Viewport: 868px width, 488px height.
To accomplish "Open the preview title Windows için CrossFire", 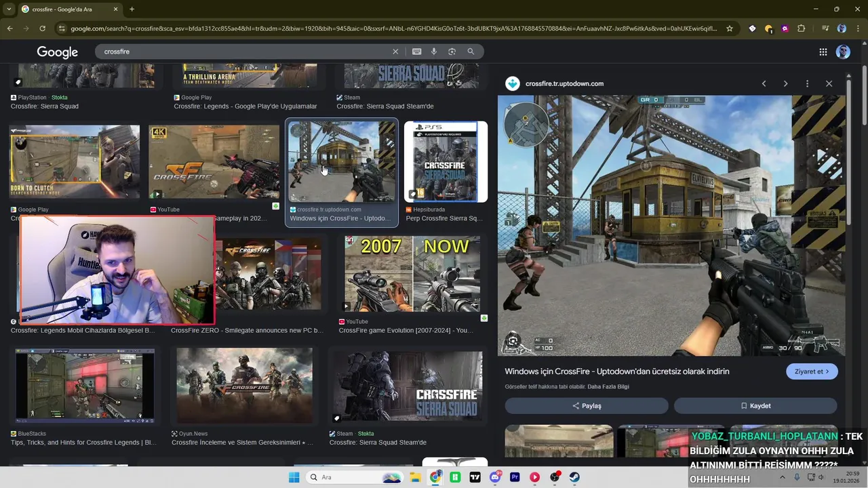I will [x=617, y=371].
